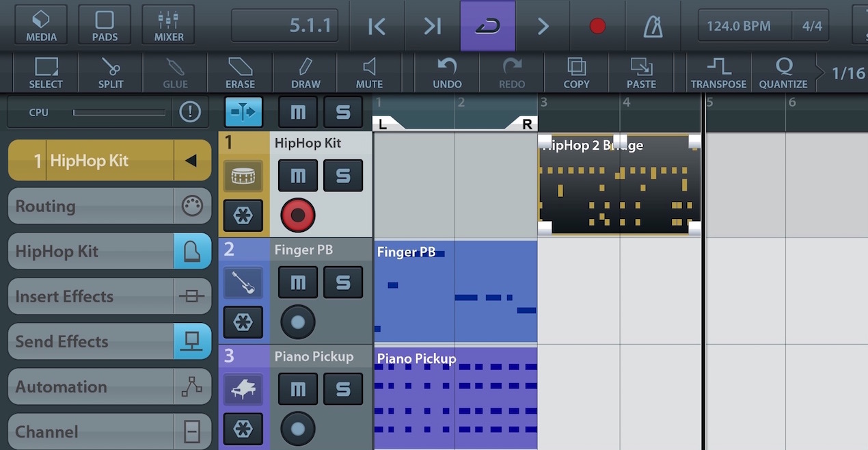Click the Channel fader icon
Image resolution: width=868 pixels, height=450 pixels.
pos(192,432)
